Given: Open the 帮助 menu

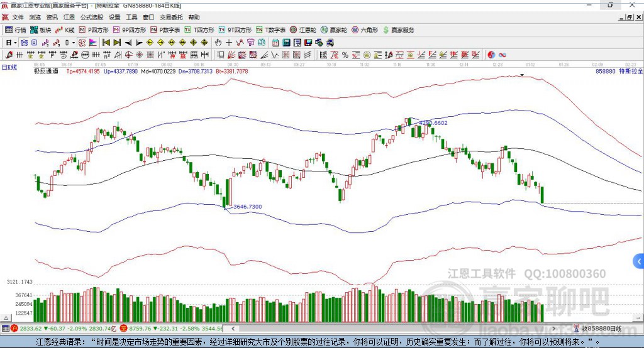Looking at the screenshot, I should 194,17.
